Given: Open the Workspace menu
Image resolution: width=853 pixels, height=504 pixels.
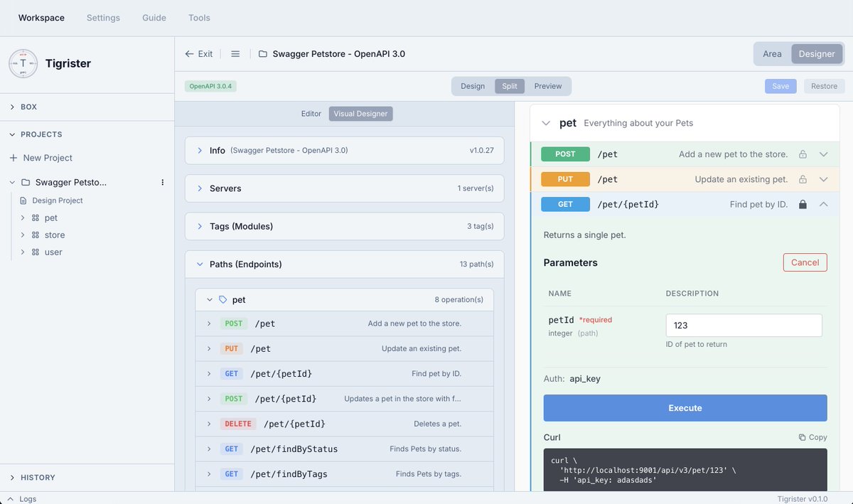Looking at the screenshot, I should click(x=41, y=18).
